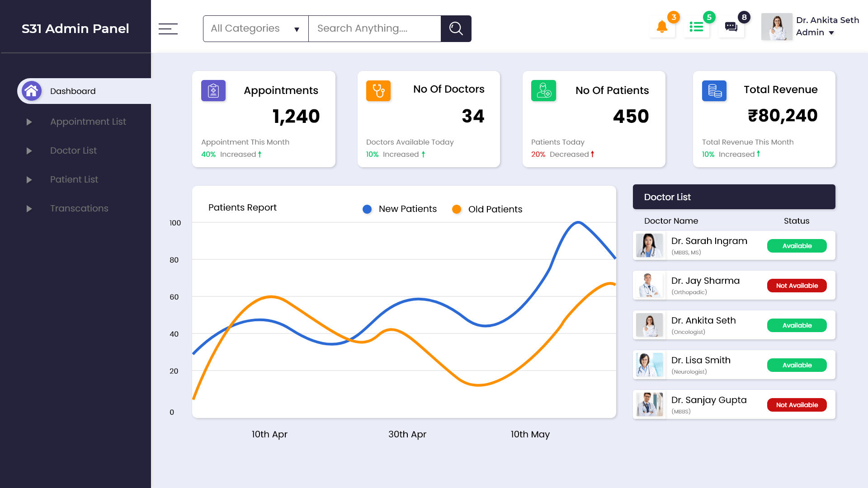Click the patient icon in Patients card
The width and height of the screenshot is (868, 488).
pyautogui.click(x=543, y=91)
